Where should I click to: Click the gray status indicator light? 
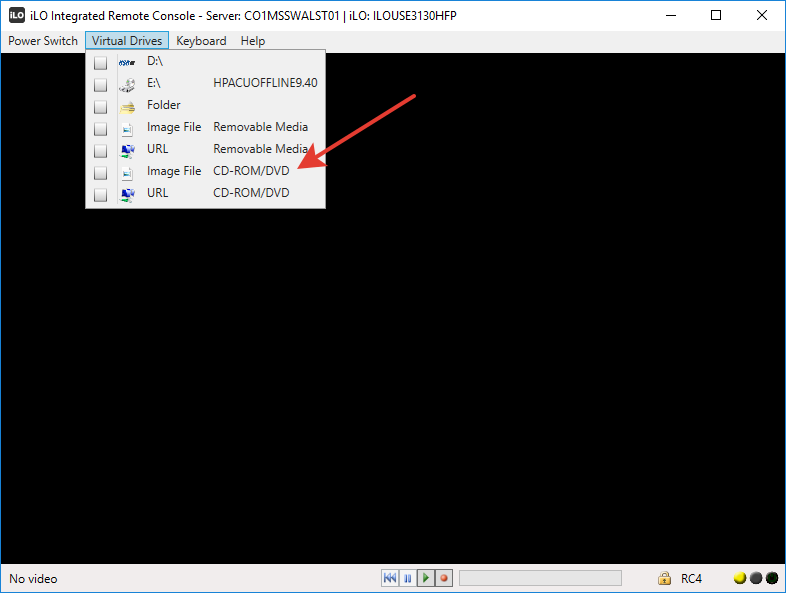[x=756, y=578]
